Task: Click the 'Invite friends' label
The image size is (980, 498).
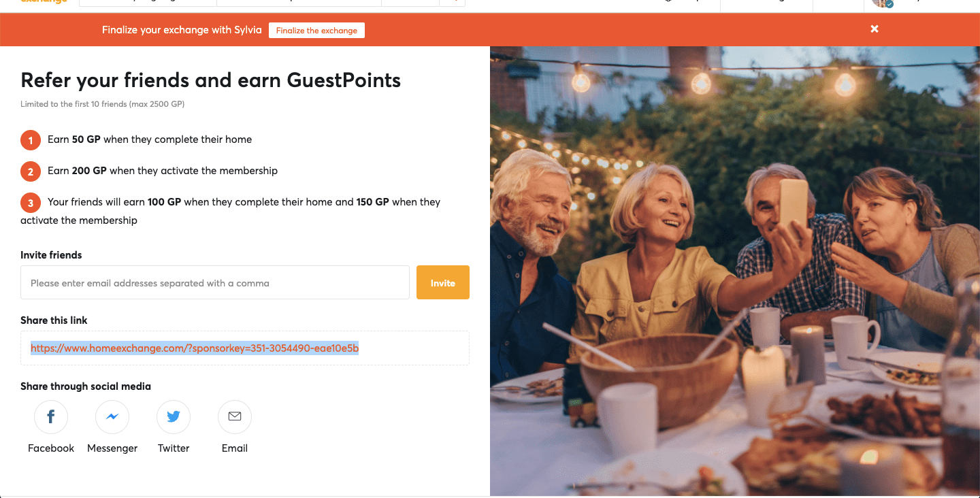Action: click(51, 255)
